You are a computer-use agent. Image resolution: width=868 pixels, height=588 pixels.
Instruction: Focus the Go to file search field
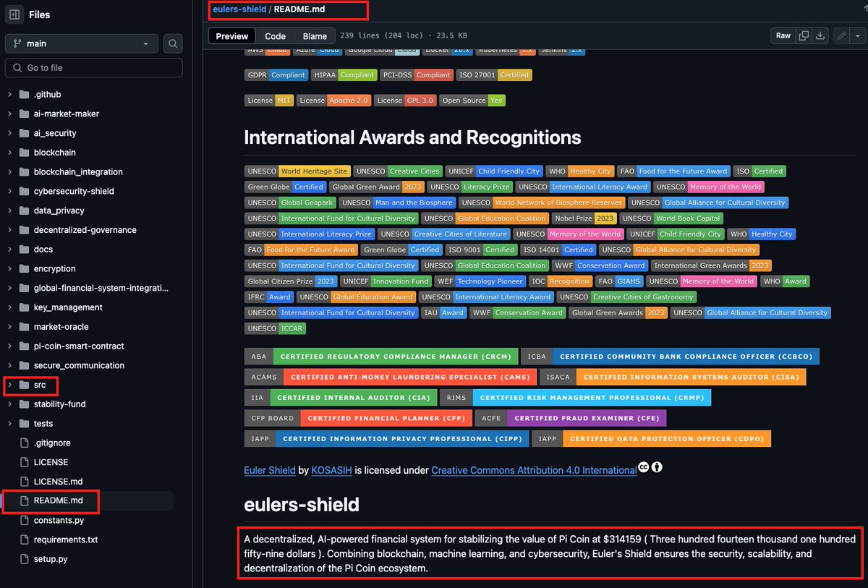coord(94,67)
